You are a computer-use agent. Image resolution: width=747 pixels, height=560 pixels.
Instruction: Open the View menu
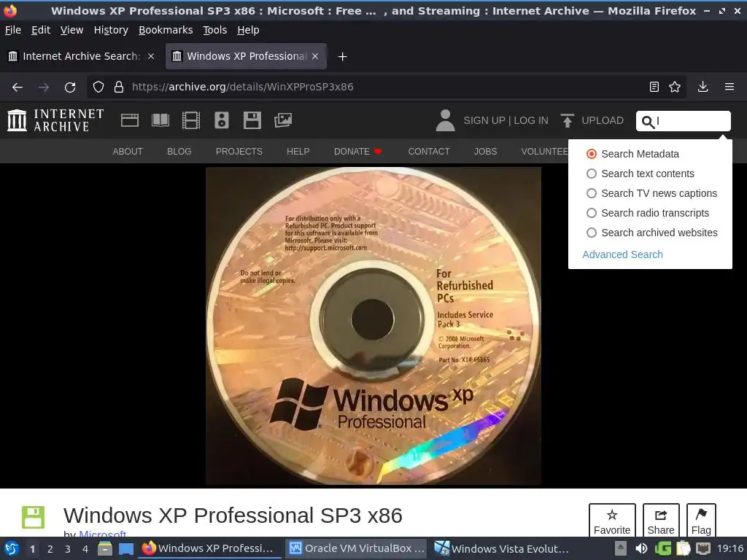click(x=72, y=30)
